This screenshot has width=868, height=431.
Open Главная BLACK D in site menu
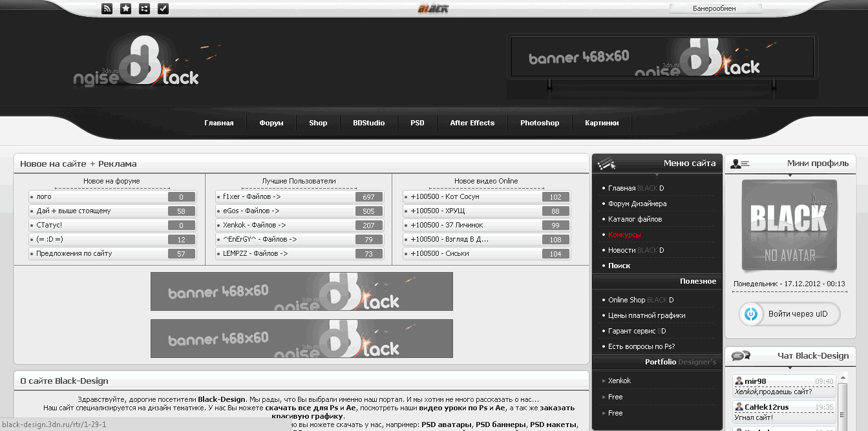tap(636, 188)
